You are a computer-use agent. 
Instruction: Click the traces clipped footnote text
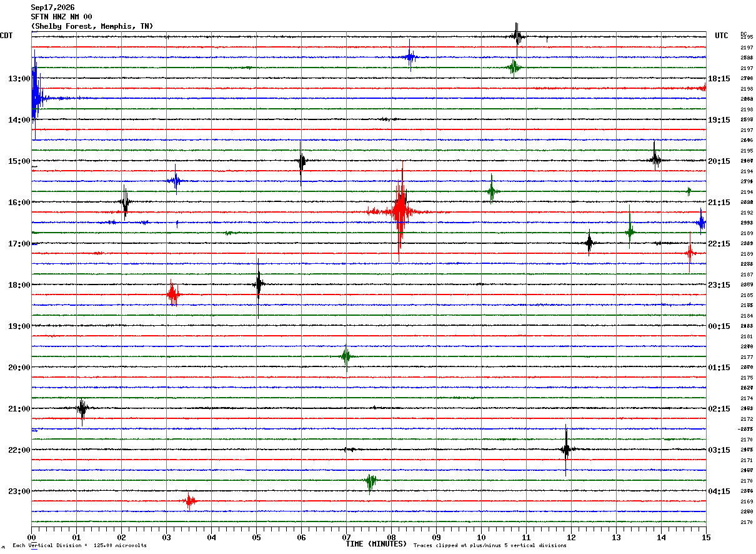(490, 546)
